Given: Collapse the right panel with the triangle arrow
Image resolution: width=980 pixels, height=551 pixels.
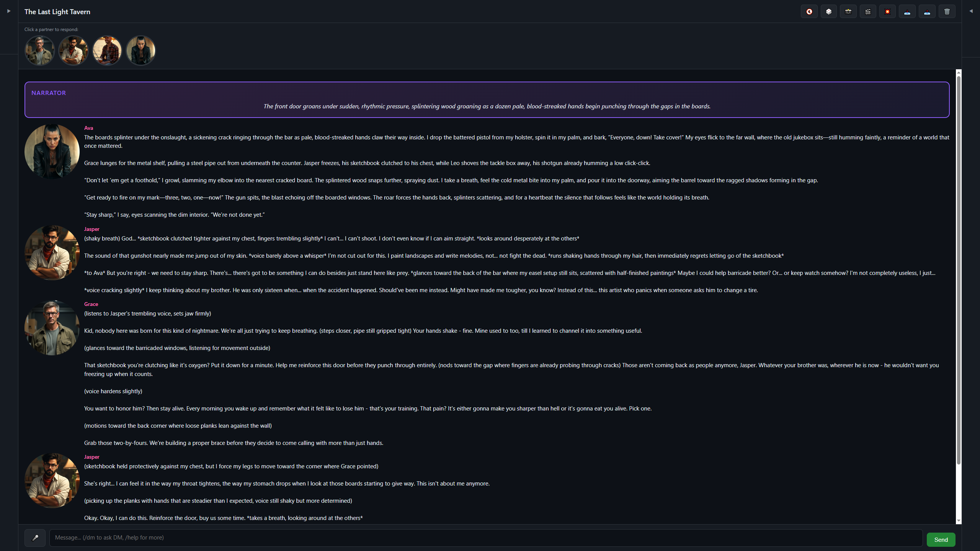Looking at the screenshot, I should (x=971, y=11).
